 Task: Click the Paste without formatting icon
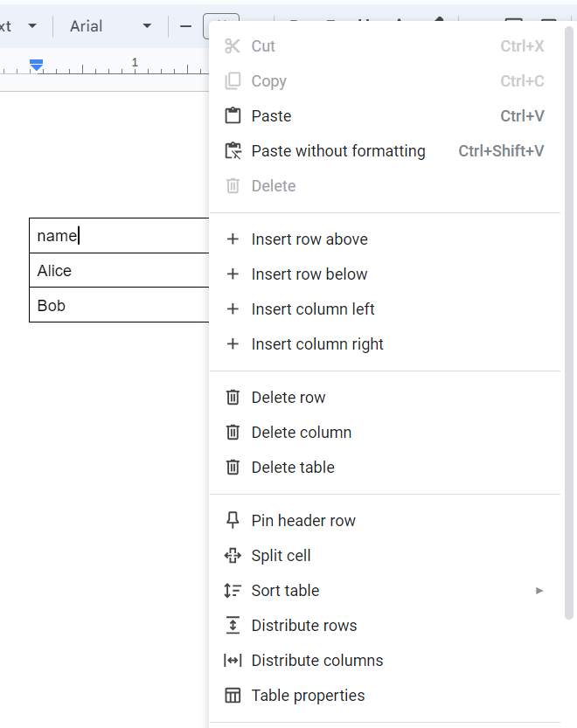click(x=233, y=151)
